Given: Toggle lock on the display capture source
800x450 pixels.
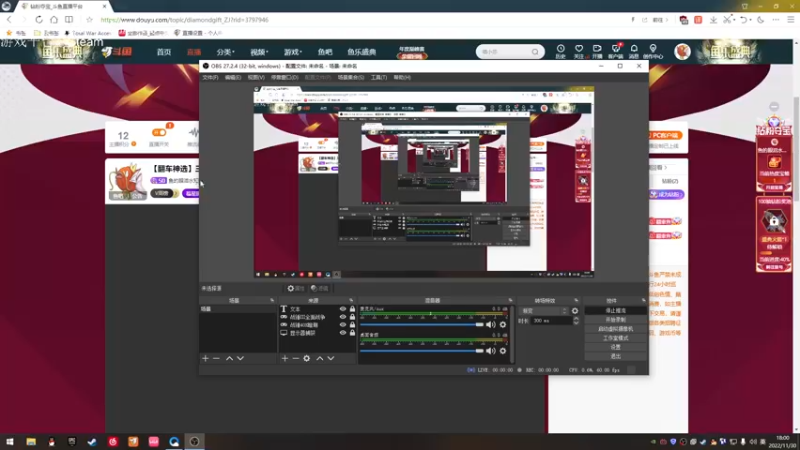Looking at the screenshot, I should point(352,333).
